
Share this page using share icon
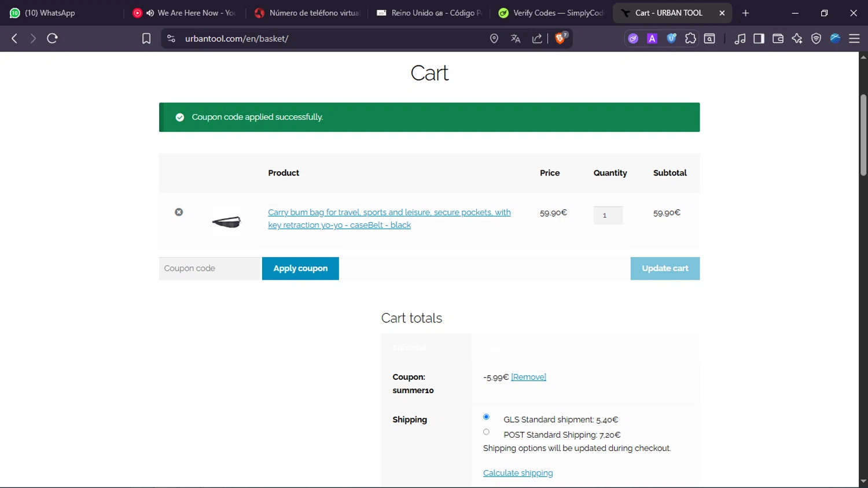coord(537,39)
